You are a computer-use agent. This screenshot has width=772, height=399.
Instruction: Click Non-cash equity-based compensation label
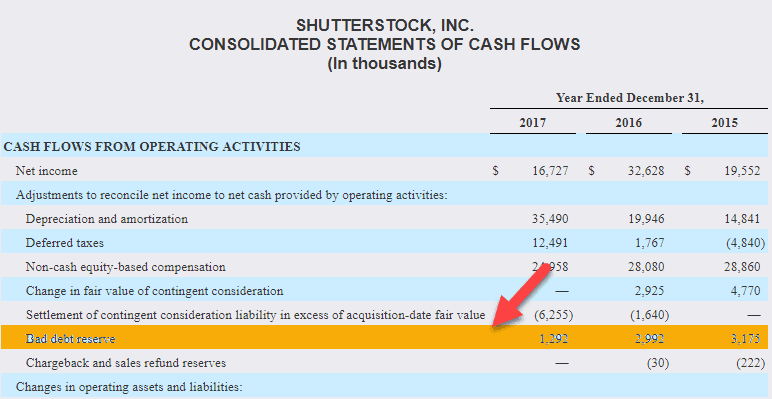tap(126, 267)
